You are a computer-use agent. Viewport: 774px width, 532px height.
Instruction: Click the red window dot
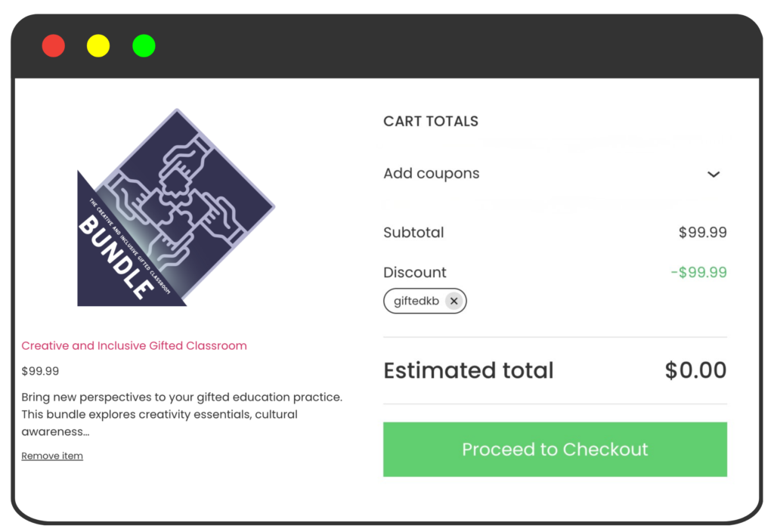pyautogui.click(x=54, y=46)
